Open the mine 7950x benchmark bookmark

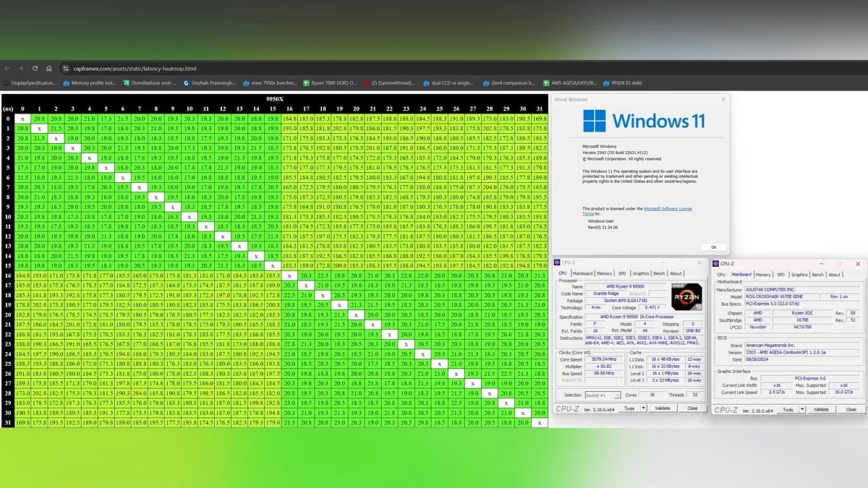(x=269, y=82)
